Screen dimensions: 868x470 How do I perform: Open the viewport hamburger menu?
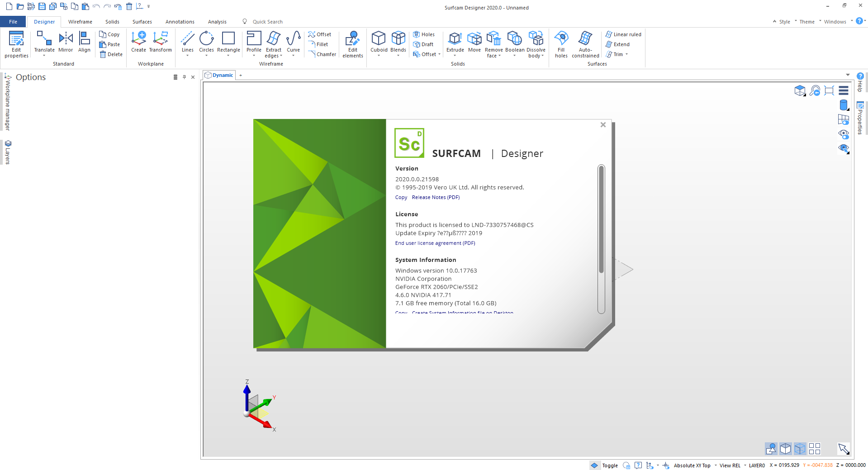click(844, 91)
